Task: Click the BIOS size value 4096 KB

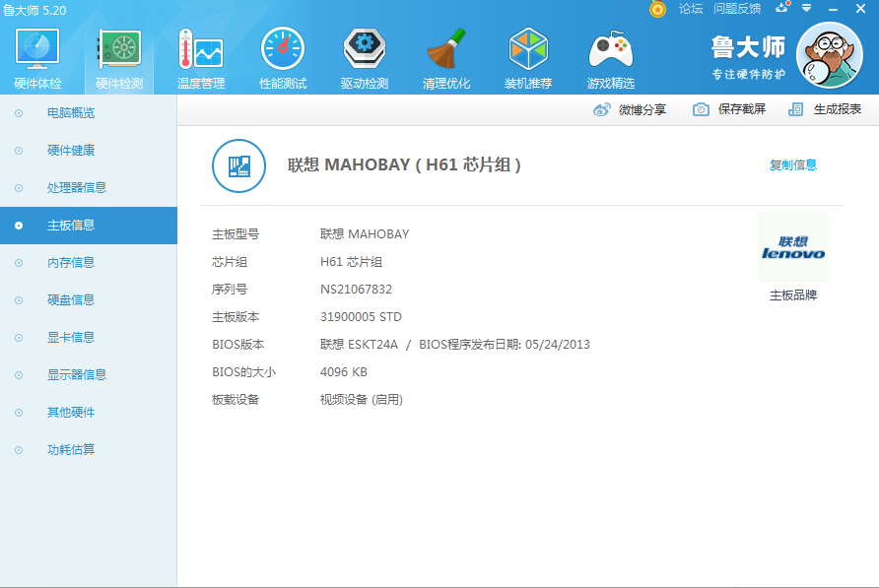Action: 344,372
